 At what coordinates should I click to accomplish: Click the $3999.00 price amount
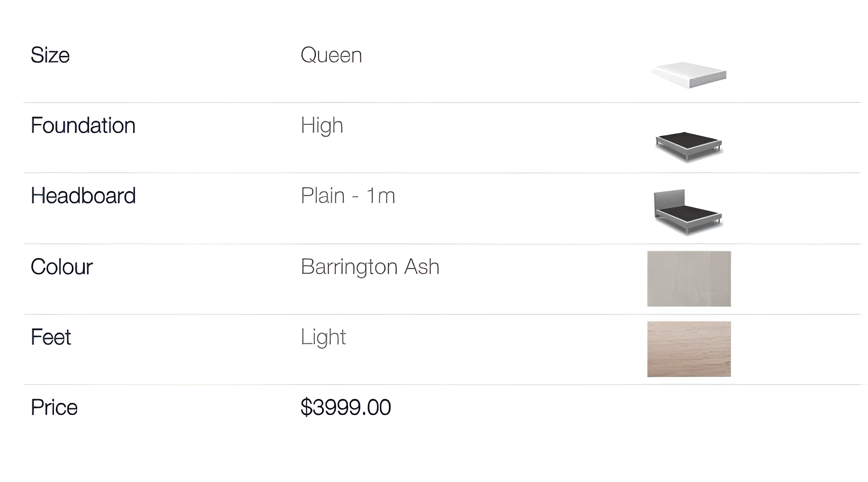pos(345,407)
